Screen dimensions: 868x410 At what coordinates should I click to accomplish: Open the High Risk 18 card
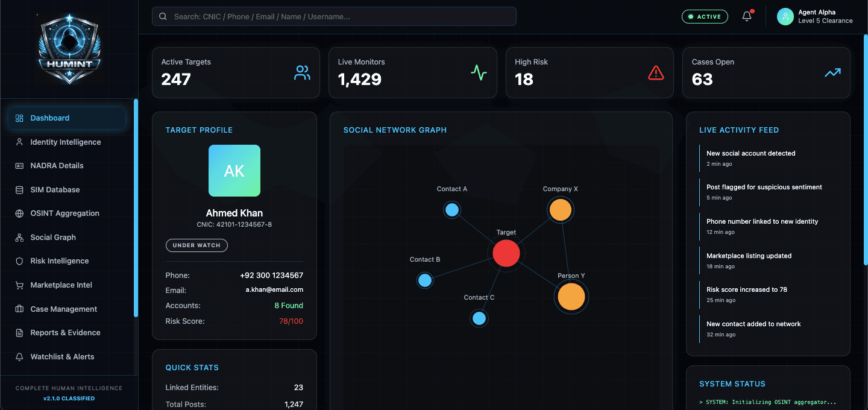pyautogui.click(x=590, y=72)
